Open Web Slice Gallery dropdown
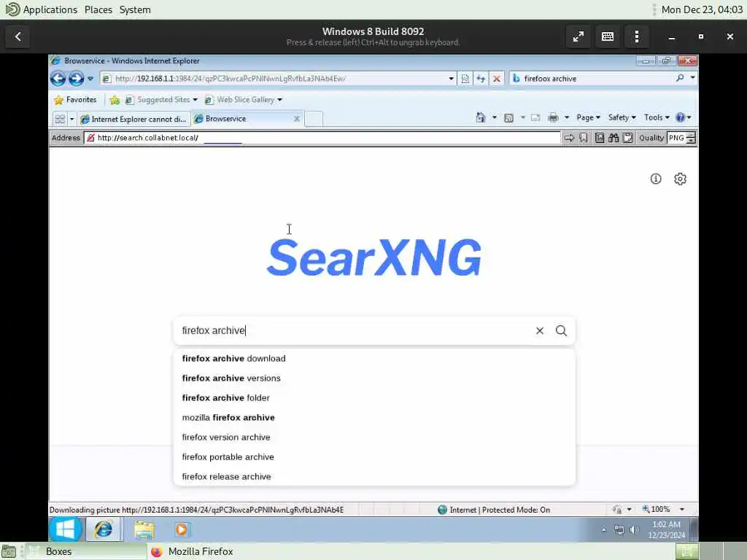Viewport: 747px width, 560px height. coord(244,99)
